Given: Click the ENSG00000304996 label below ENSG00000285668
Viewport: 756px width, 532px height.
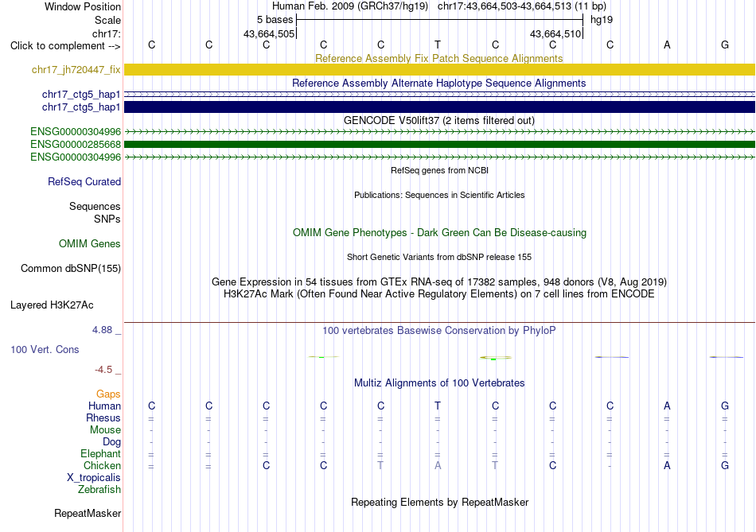Looking at the screenshot, I should pos(76,157).
